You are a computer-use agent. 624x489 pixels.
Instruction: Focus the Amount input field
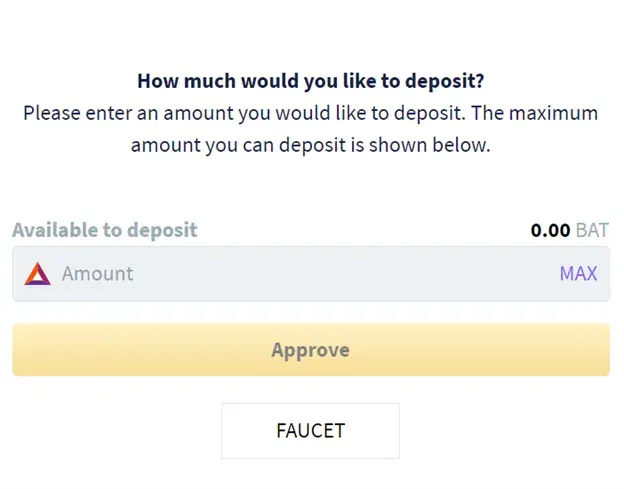[311, 274]
